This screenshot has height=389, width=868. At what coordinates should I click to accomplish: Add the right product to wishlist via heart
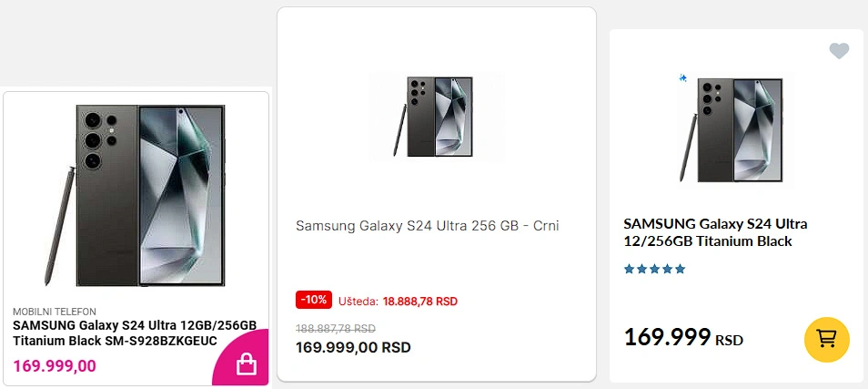coord(839,51)
